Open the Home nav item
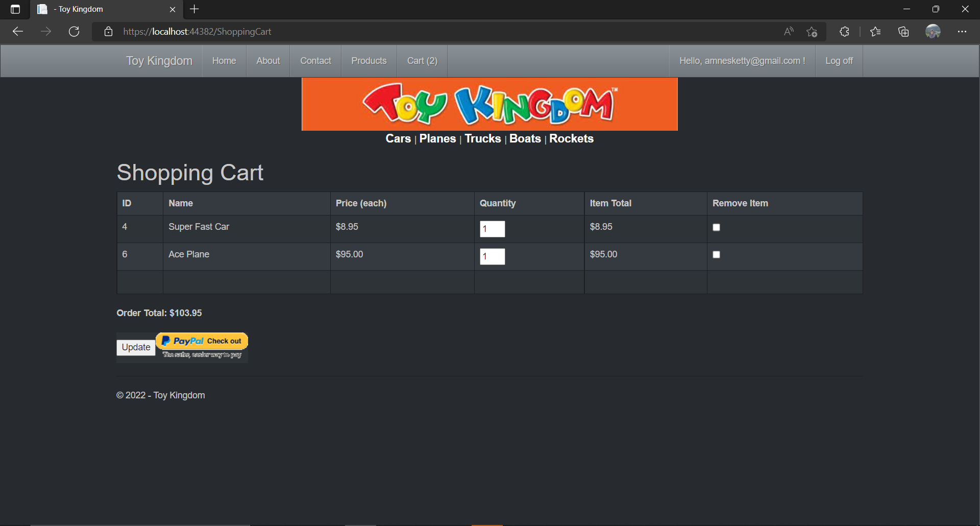The height and width of the screenshot is (526, 980). pos(224,61)
